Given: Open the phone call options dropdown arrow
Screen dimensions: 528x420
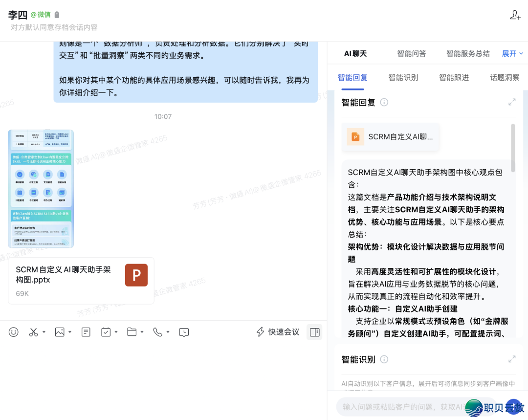Looking at the screenshot, I should pos(168,332).
